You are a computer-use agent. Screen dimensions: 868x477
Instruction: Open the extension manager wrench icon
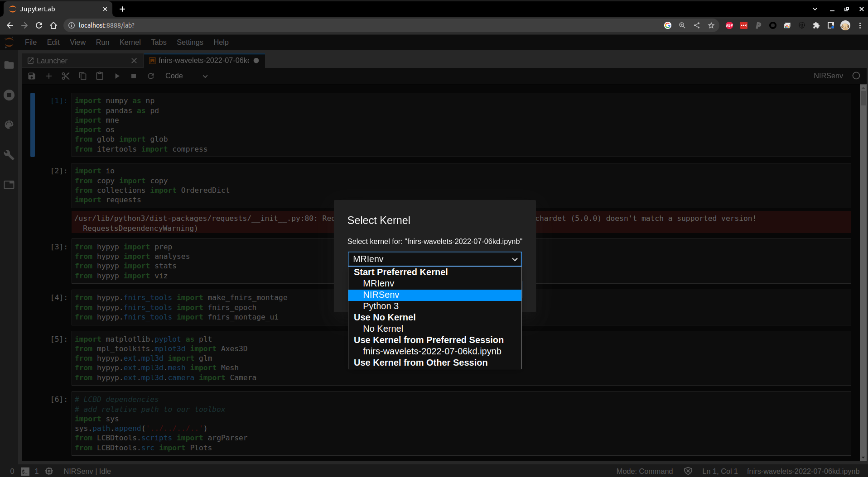9,155
